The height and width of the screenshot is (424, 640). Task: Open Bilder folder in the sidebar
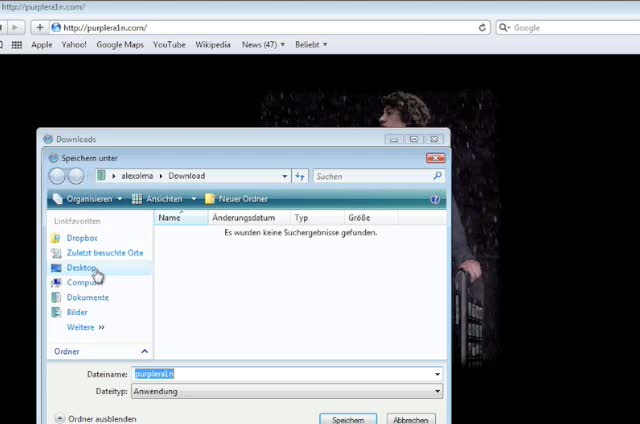(x=77, y=312)
